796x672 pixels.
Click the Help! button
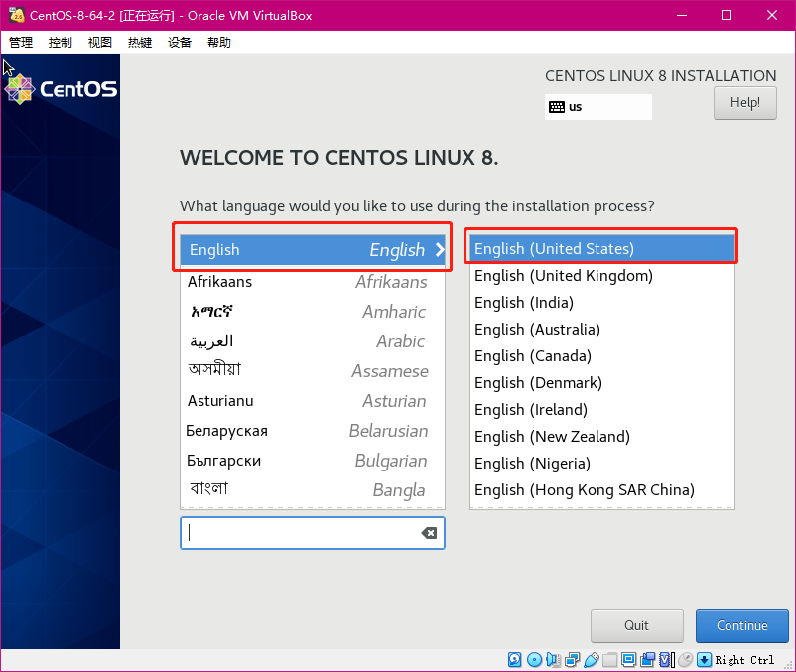pyautogui.click(x=745, y=103)
